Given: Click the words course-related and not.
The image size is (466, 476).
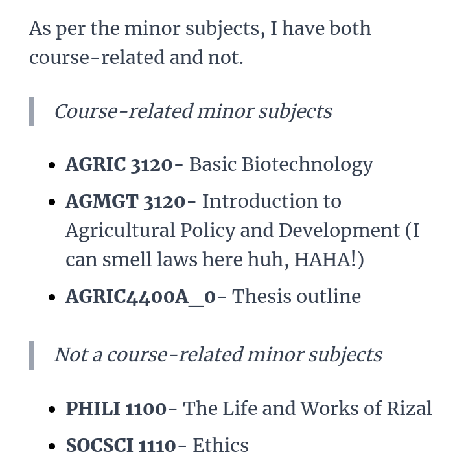Looking at the screenshot, I should 136,58.
